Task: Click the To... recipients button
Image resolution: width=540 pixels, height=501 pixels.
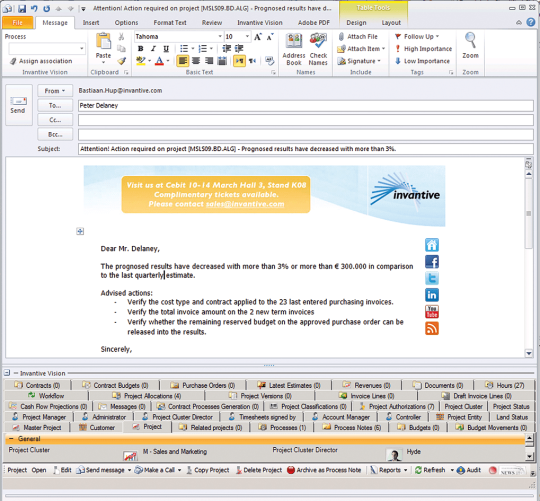Action: pos(55,106)
